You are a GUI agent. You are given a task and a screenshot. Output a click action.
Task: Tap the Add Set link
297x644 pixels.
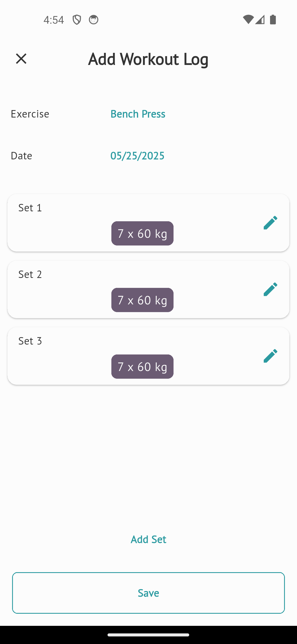click(148, 539)
